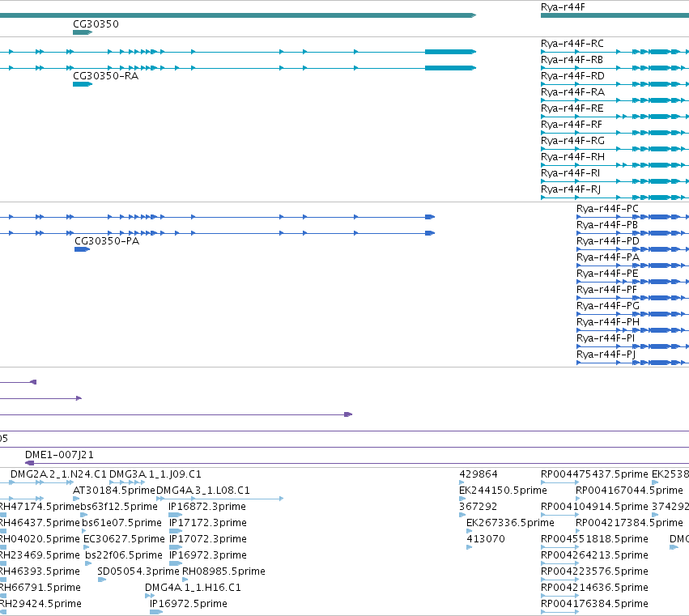Choose protein Rya-r44F-PH

point(608,322)
